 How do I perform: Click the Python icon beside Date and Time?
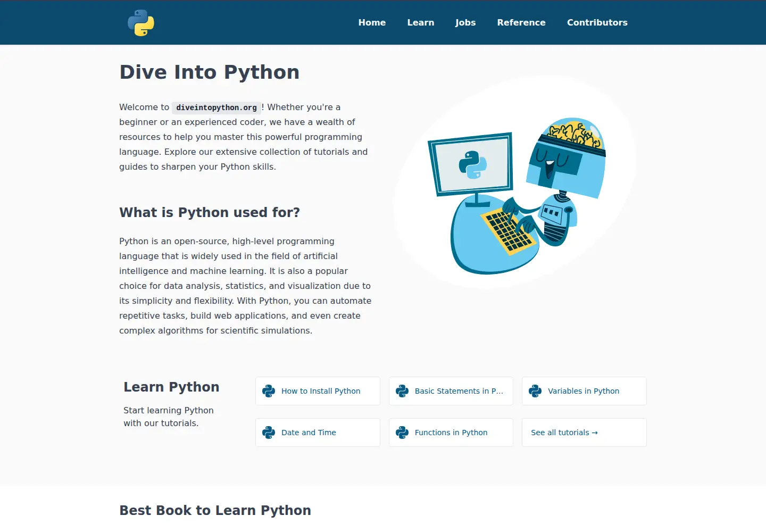click(x=269, y=433)
